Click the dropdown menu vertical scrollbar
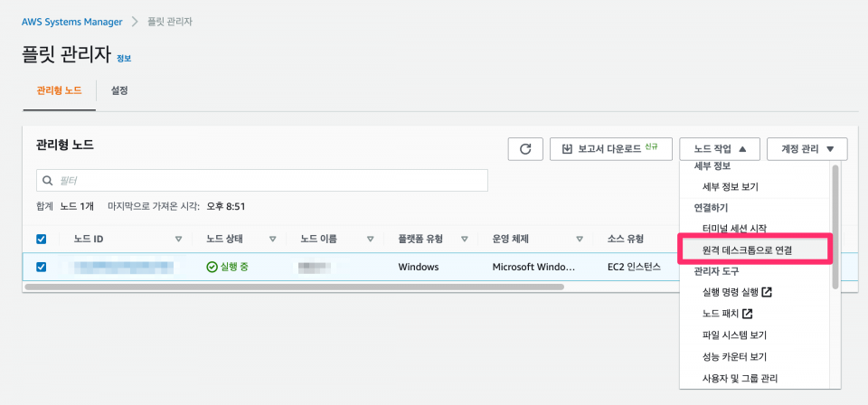 coord(835,227)
